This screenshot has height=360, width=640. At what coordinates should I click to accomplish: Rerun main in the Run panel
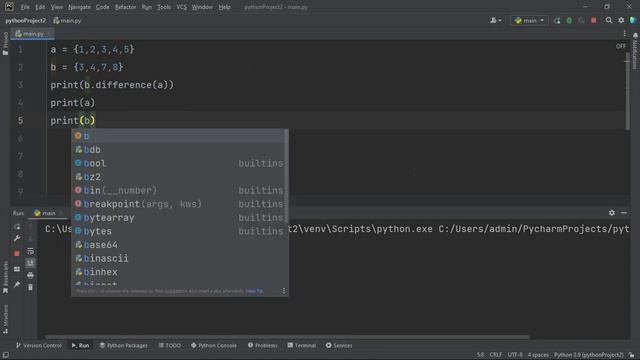(17, 227)
